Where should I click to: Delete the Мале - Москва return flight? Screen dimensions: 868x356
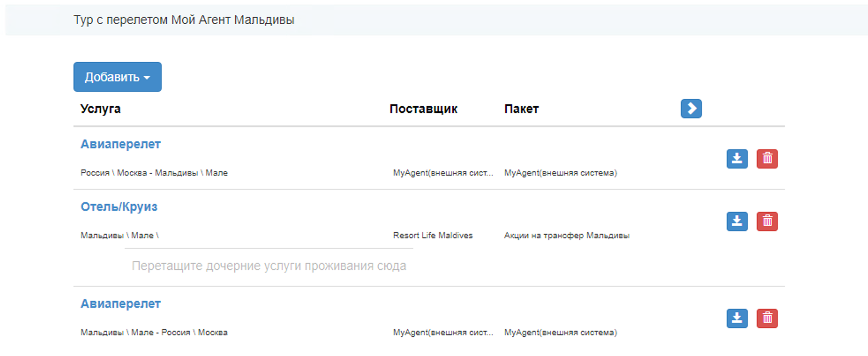click(767, 319)
